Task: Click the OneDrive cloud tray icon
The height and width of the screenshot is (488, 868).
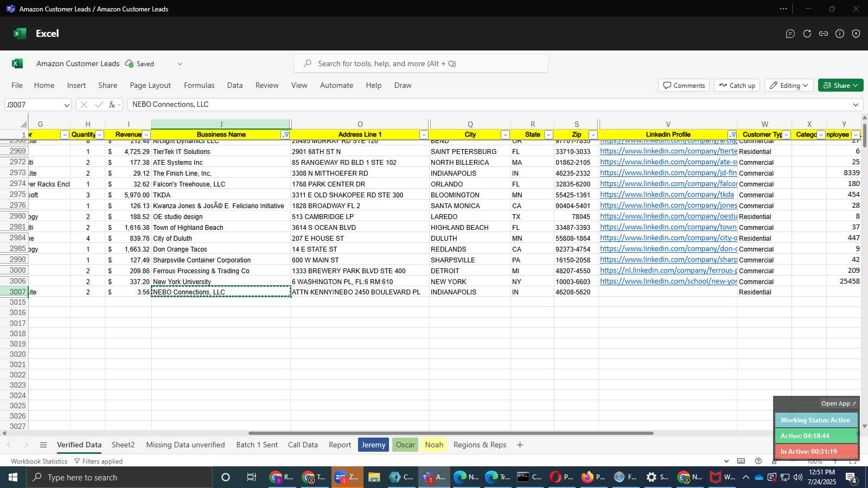Action: (x=758, y=477)
